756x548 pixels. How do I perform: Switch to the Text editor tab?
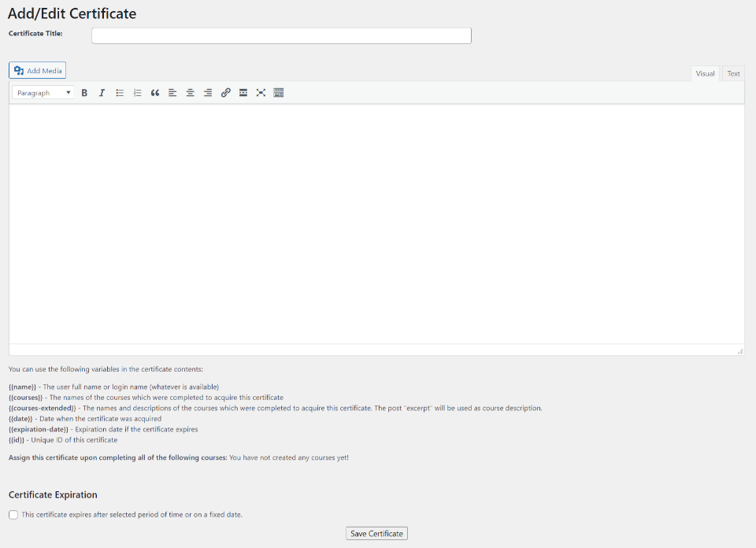(x=733, y=74)
